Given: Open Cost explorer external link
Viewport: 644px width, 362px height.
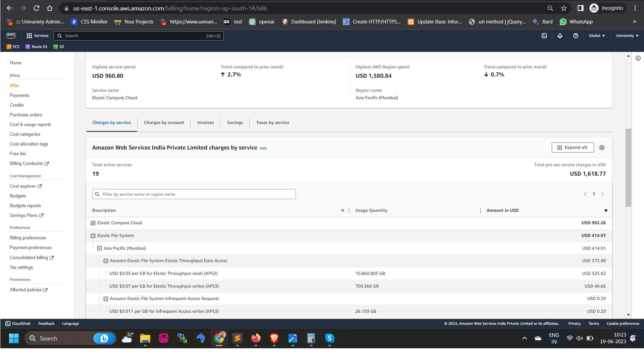Looking at the screenshot, I should (26, 186).
